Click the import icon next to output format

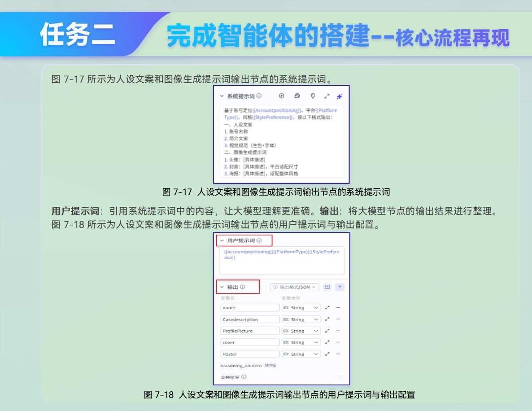327,287
